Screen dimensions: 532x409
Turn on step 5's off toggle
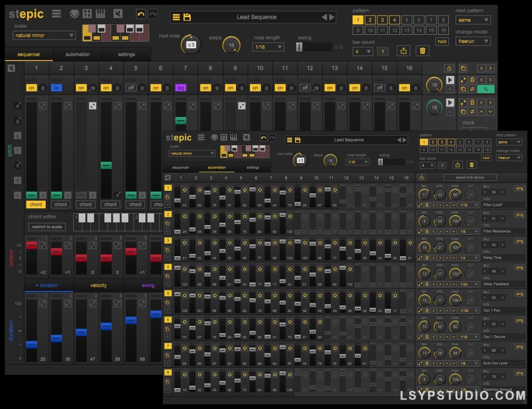click(131, 88)
